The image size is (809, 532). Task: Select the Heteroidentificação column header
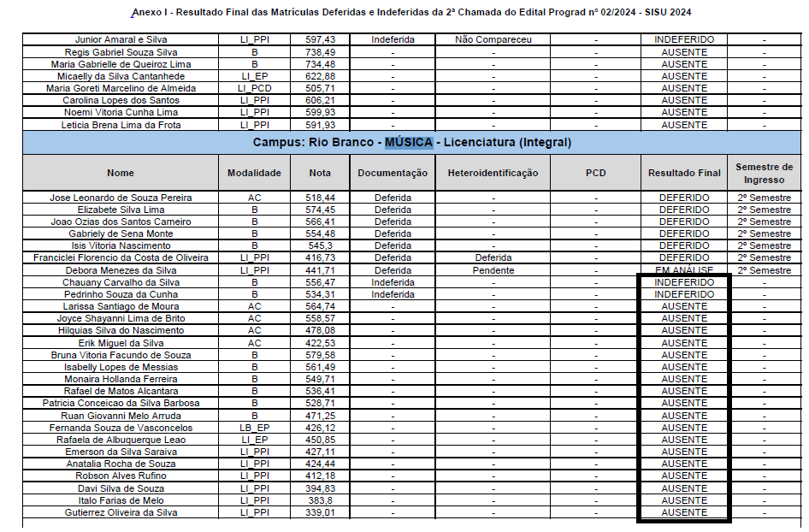[x=493, y=173]
